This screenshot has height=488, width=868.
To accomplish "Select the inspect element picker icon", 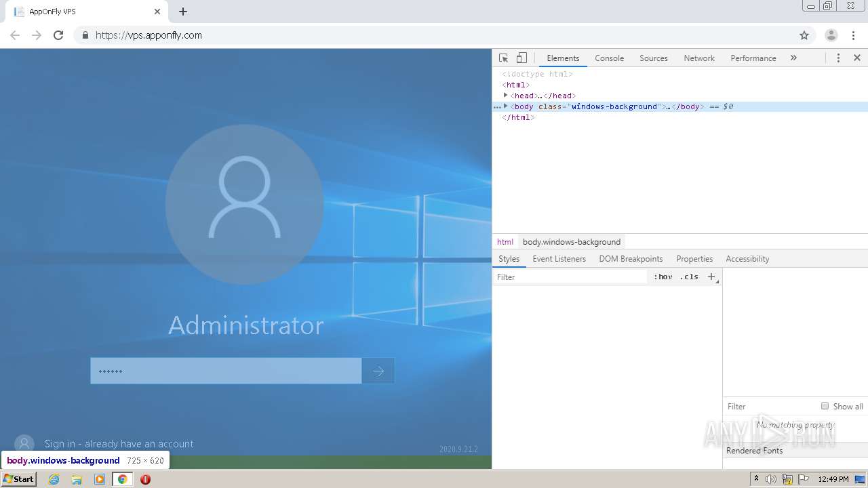I will (x=503, y=58).
